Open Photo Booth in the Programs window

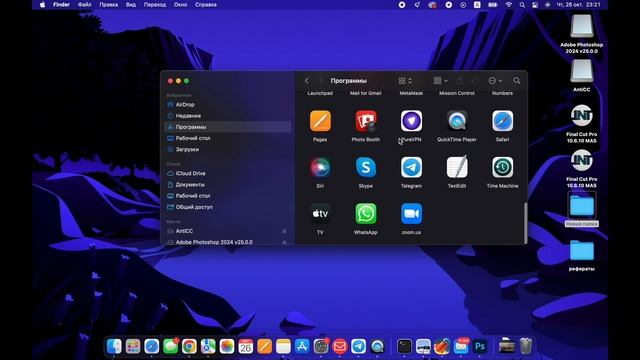click(x=366, y=121)
